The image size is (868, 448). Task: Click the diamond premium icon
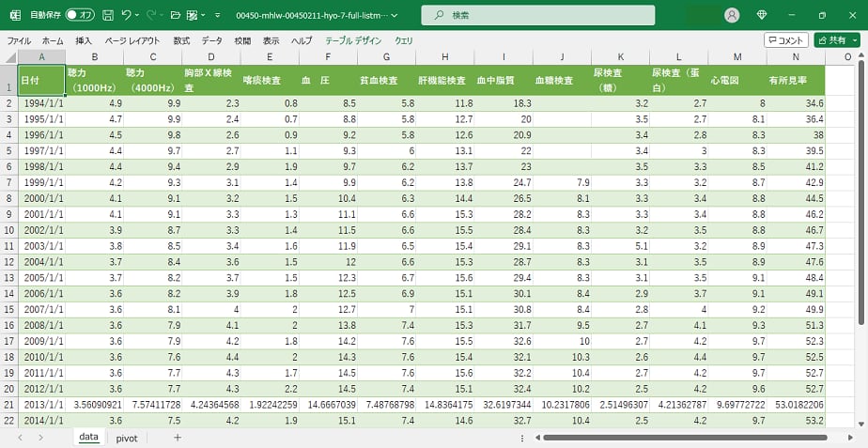point(762,15)
